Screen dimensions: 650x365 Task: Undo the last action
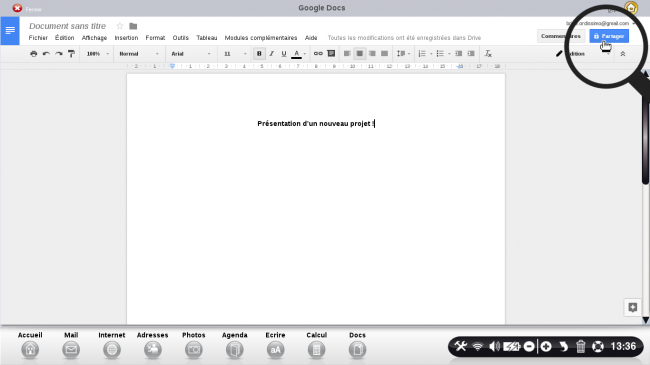tap(46, 54)
